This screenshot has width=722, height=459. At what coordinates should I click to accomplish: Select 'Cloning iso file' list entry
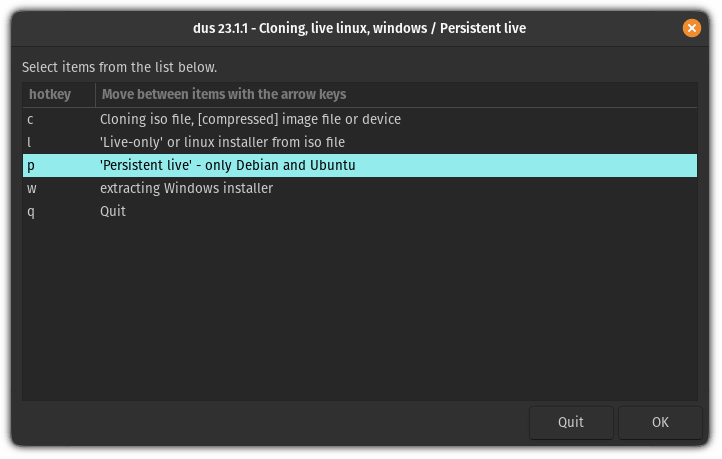(x=250, y=119)
